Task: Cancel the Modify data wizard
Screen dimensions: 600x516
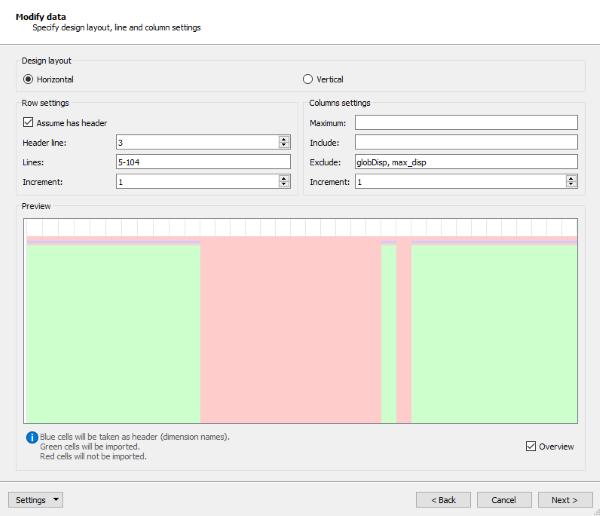Action: tap(504, 500)
